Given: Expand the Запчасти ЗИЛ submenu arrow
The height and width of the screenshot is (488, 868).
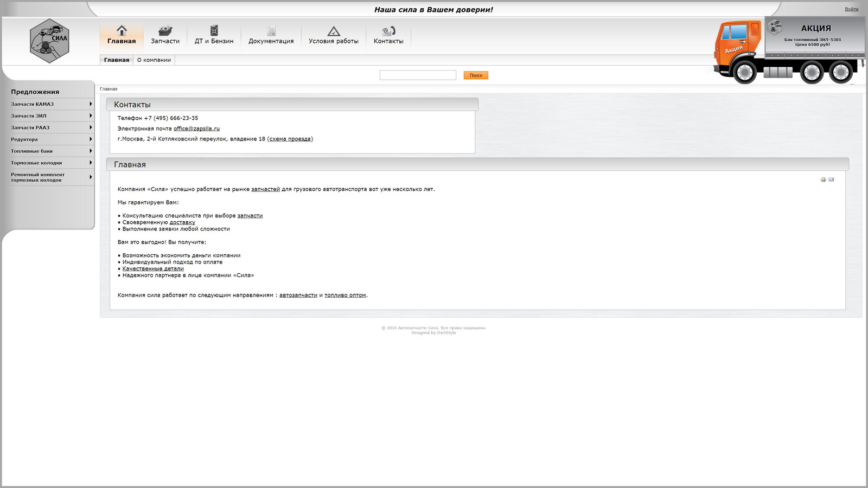Looking at the screenshot, I should pyautogui.click(x=91, y=115).
